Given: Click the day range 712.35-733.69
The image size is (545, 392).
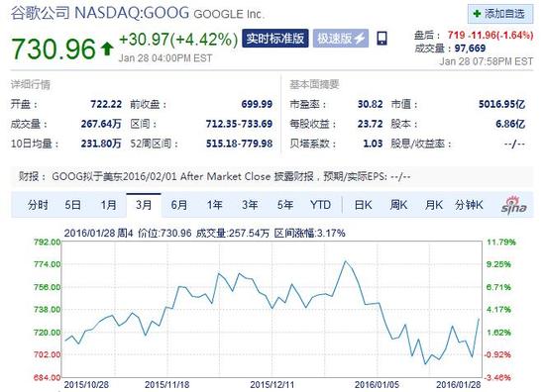Looking at the screenshot, I should click(239, 124).
